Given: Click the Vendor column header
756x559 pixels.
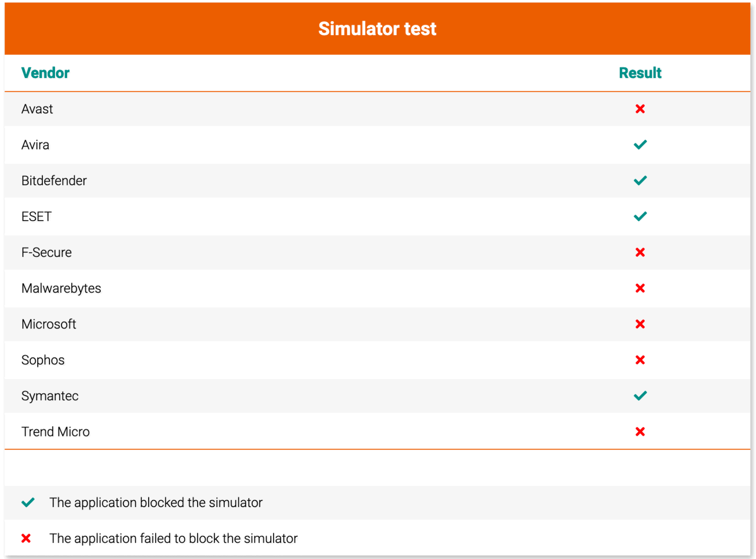Looking at the screenshot, I should pos(45,73).
